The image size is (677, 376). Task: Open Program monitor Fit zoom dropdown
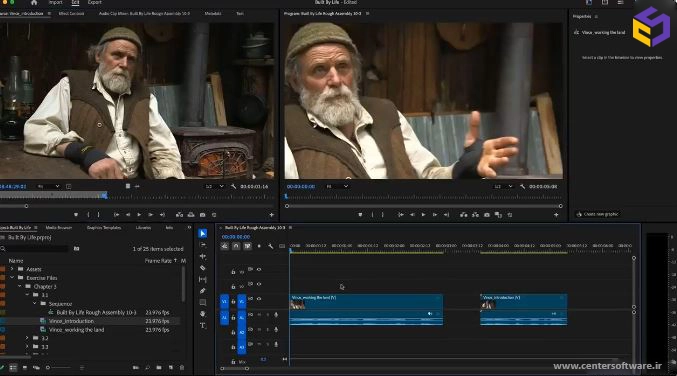(337, 186)
